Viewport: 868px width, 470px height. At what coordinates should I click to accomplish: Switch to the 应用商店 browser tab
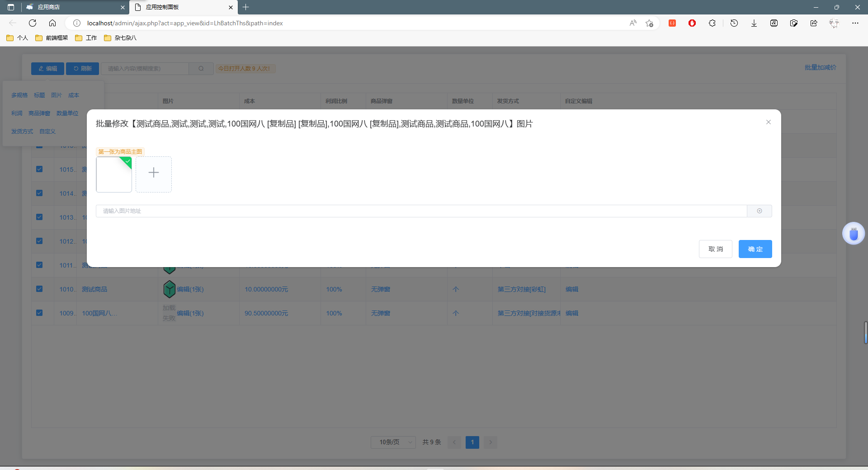[x=75, y=7]
